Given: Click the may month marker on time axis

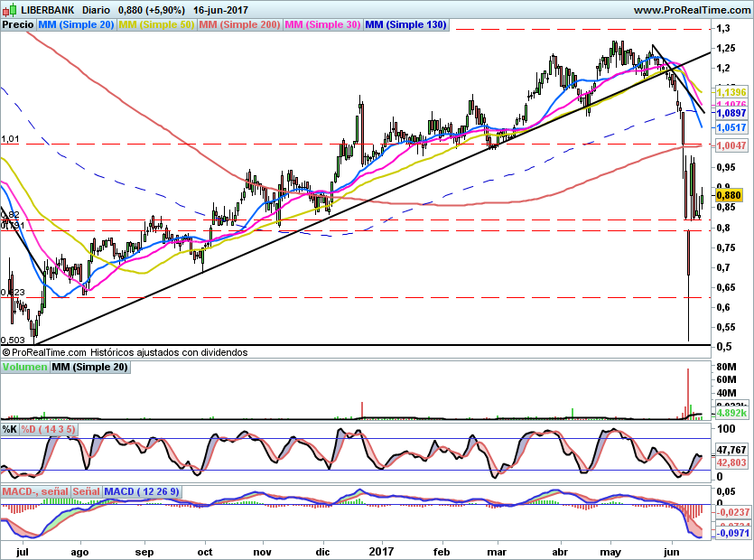Looking at the screenshot, I should (x=610, y=552).
